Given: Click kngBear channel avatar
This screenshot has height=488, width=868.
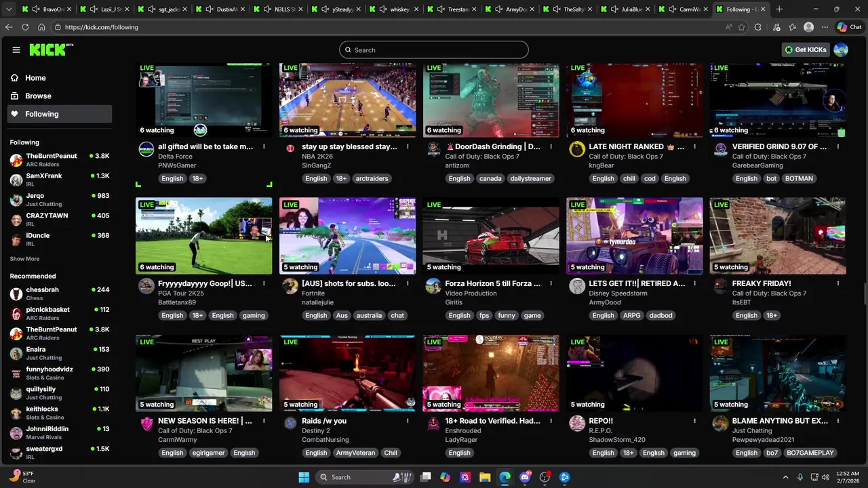Looking at the screenshot, I should point(577,150).
